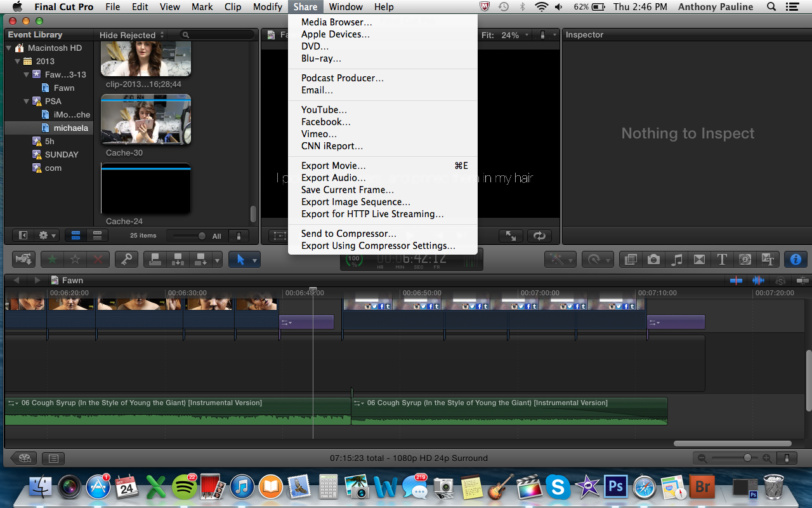Switch Event Browser to filmstrip view

(76, 236)
